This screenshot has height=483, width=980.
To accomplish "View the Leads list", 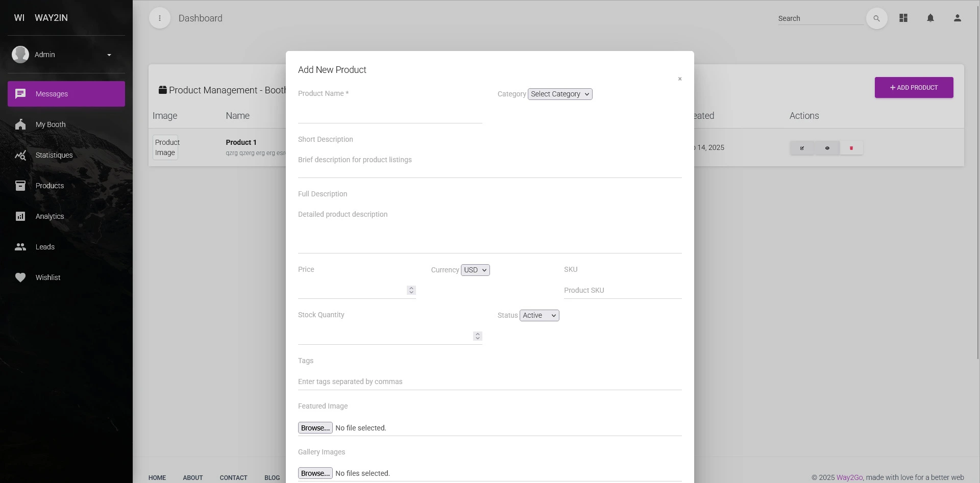I will tap(44, 247).
